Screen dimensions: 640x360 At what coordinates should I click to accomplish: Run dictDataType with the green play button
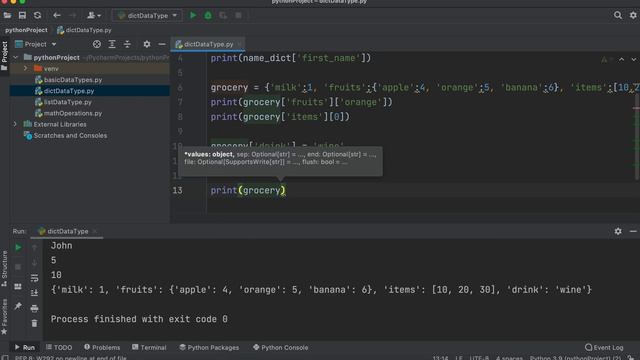coord(193,16)
